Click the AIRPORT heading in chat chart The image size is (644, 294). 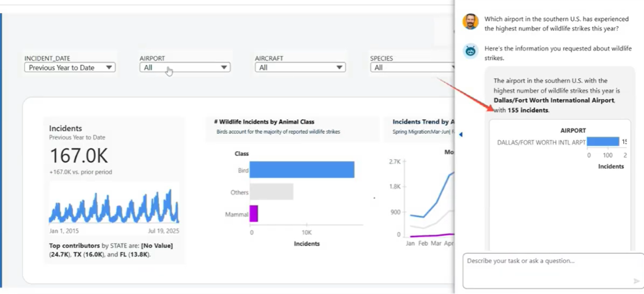[x=573, y=130]
